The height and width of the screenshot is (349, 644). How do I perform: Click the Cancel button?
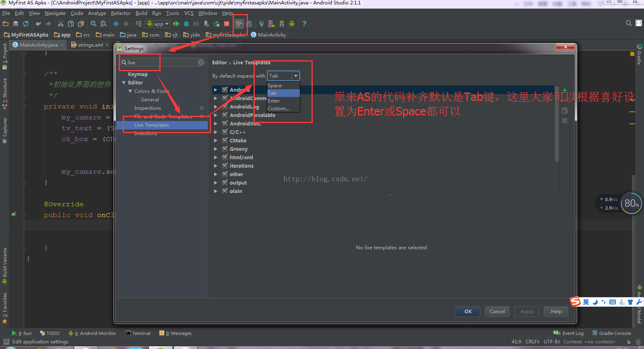point(497,312)
